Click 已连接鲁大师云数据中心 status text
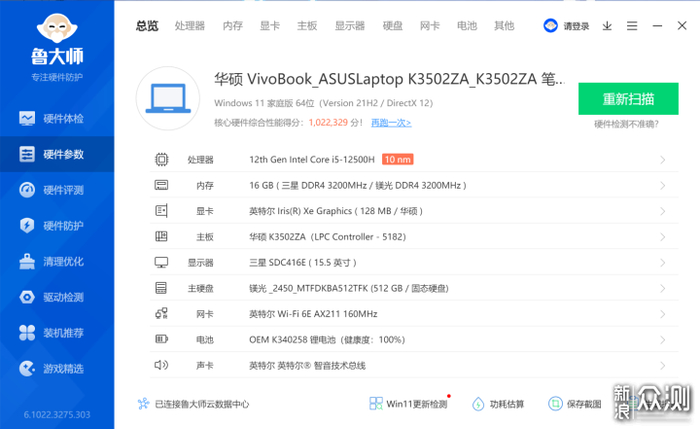700x429 pixels. 202,404
